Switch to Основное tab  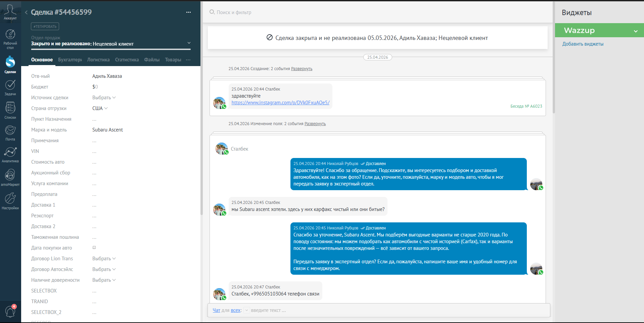[x=42, y=60]
